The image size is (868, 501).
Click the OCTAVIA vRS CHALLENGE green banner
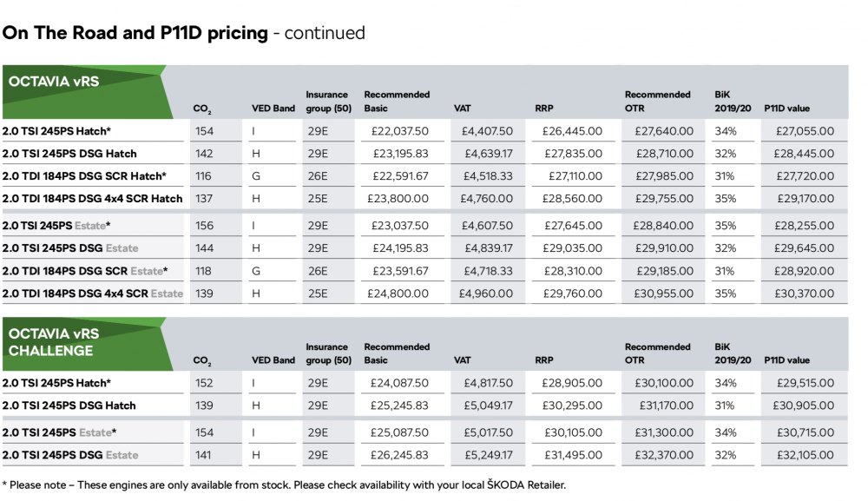(86, 344)
